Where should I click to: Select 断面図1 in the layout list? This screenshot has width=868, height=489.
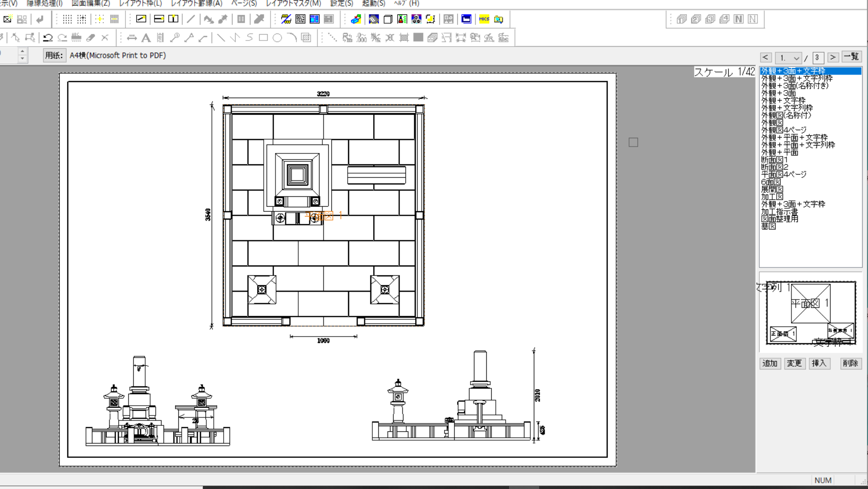coord(774,160)
